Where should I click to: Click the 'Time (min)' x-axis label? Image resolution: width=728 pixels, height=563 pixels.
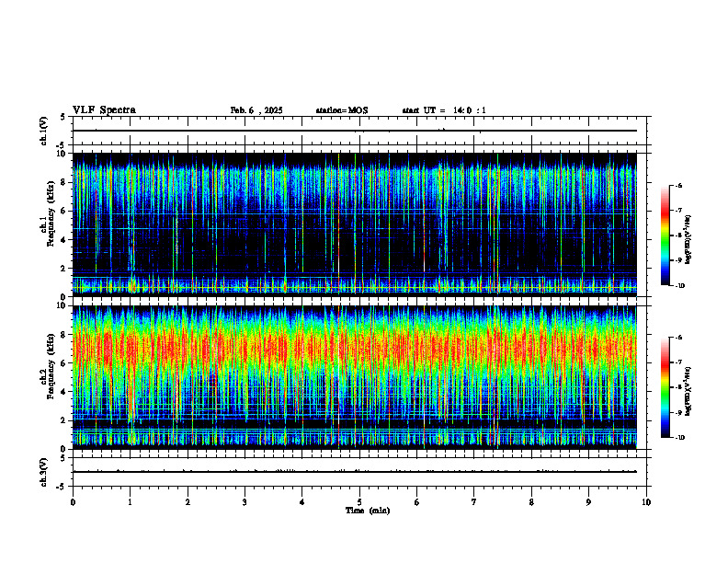(x=368, y=511)
